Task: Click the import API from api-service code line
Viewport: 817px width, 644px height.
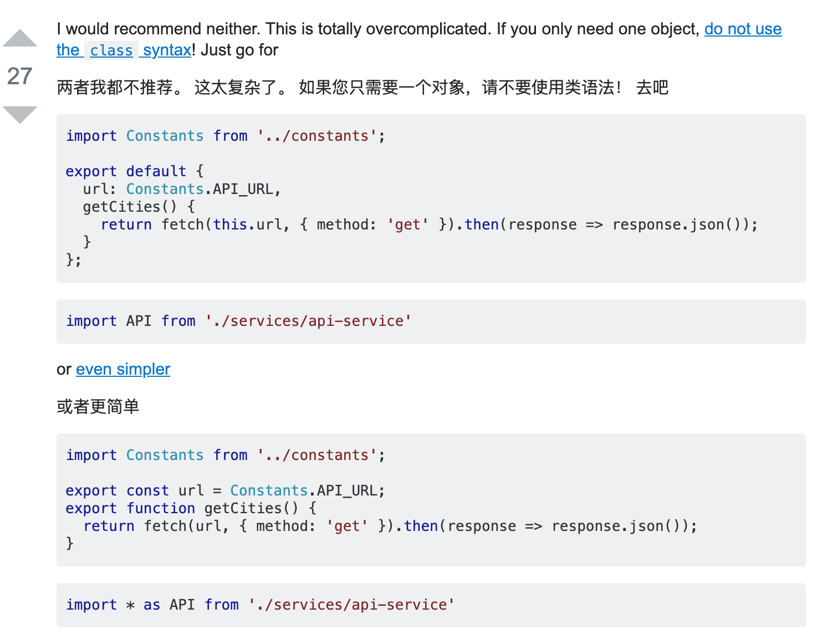Action: click(239, 321)
